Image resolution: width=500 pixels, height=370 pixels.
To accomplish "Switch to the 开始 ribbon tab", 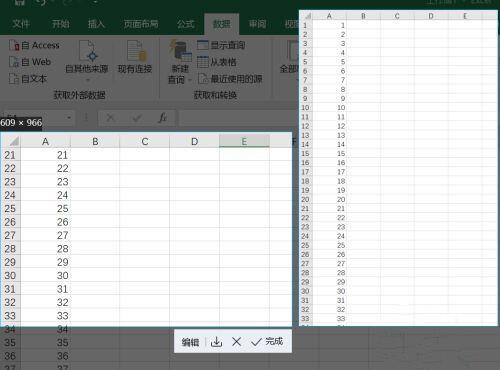I will pos(61,24).
